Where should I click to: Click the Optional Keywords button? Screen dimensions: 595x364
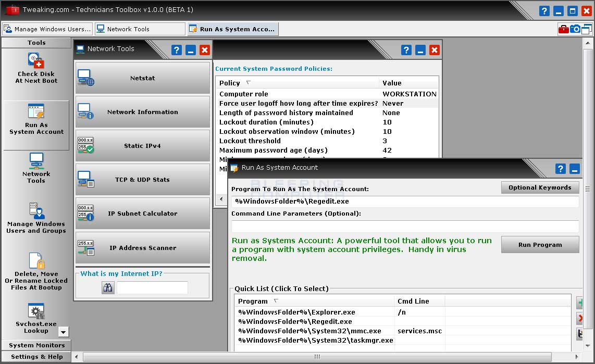[x=540, y=187]
